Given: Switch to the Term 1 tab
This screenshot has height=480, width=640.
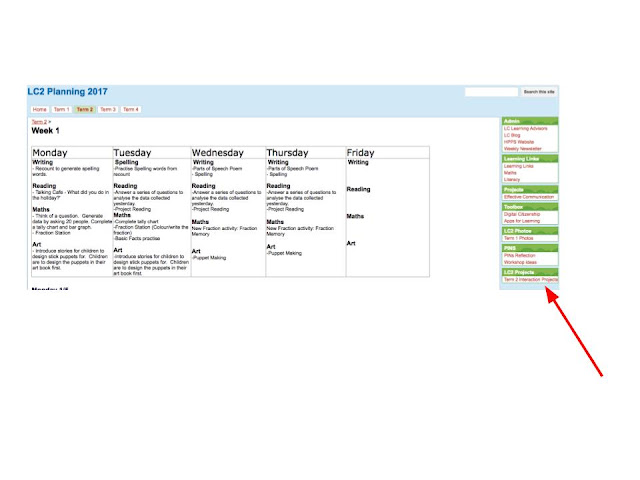Looking at the screenshot, I should (x=62, y=109).
